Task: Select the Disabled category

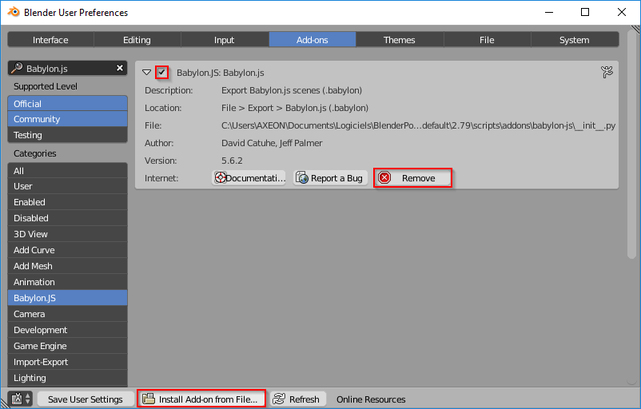Action: pos(67,218)
